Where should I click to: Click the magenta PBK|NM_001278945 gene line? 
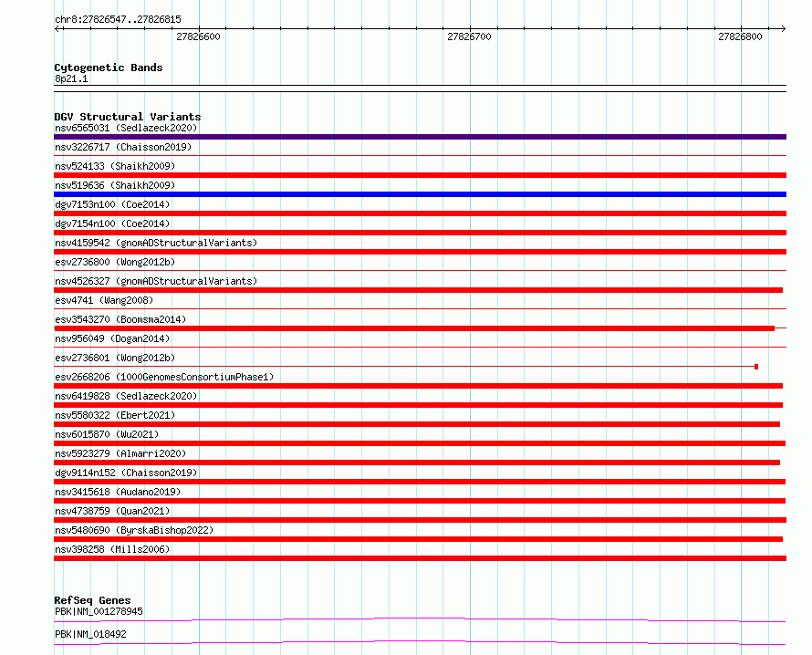(x=420, y=619)
